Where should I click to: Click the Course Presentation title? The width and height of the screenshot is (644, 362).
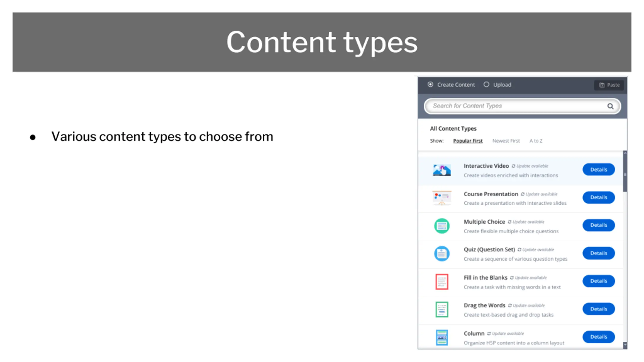click(x=491, y=194)
